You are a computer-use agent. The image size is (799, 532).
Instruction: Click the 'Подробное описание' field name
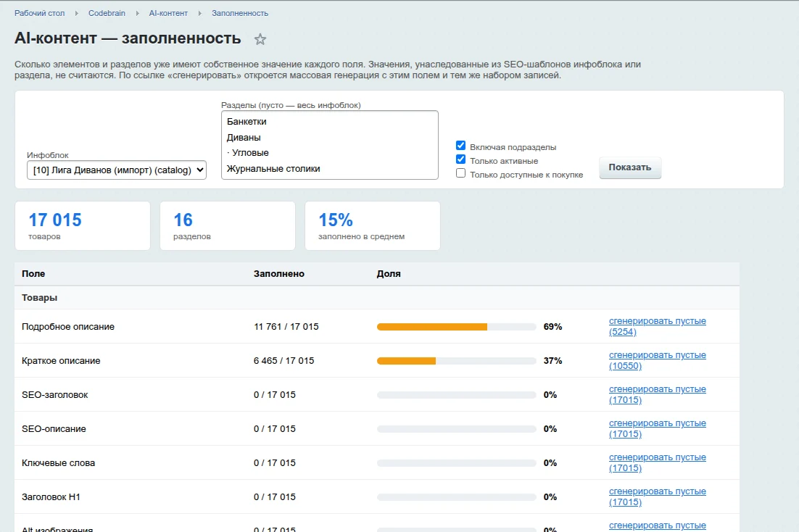tap(67, 327)
